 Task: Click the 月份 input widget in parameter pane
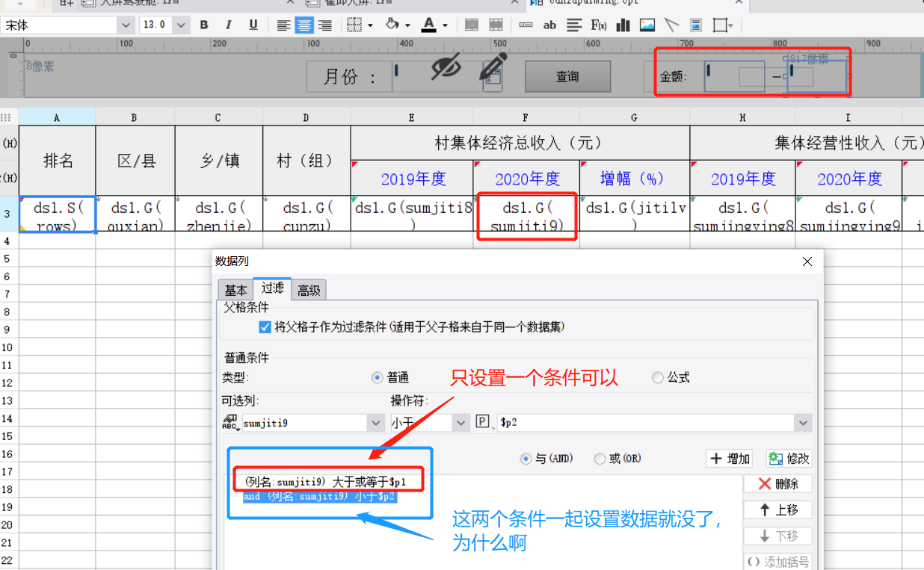click(437, 76)
